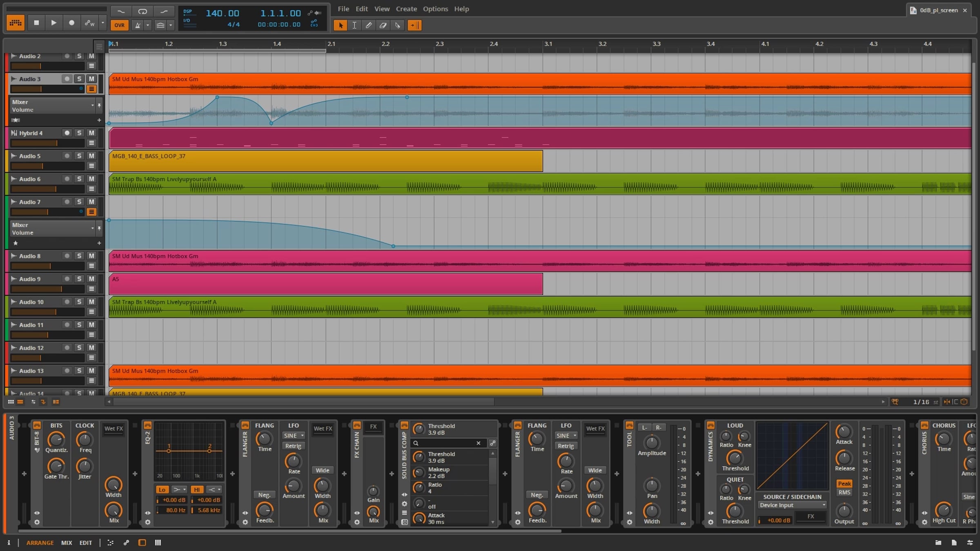
Task: Solo the Audio 3 track
Action: pyautogui.click(x=79, y=79)
